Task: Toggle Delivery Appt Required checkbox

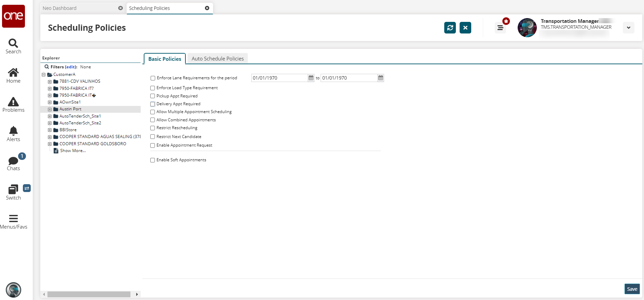Action: point(153,104)
